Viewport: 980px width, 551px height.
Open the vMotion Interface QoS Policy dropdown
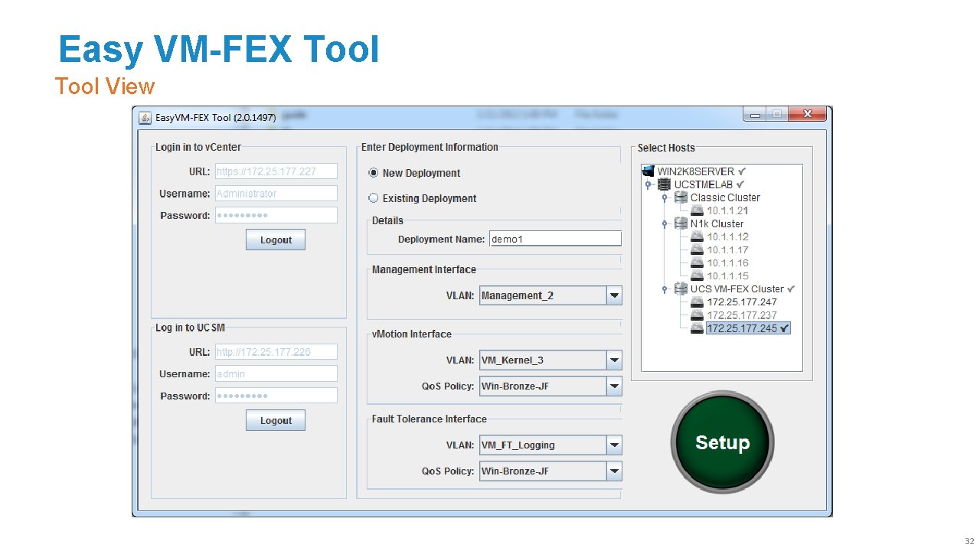coord(614,386)
